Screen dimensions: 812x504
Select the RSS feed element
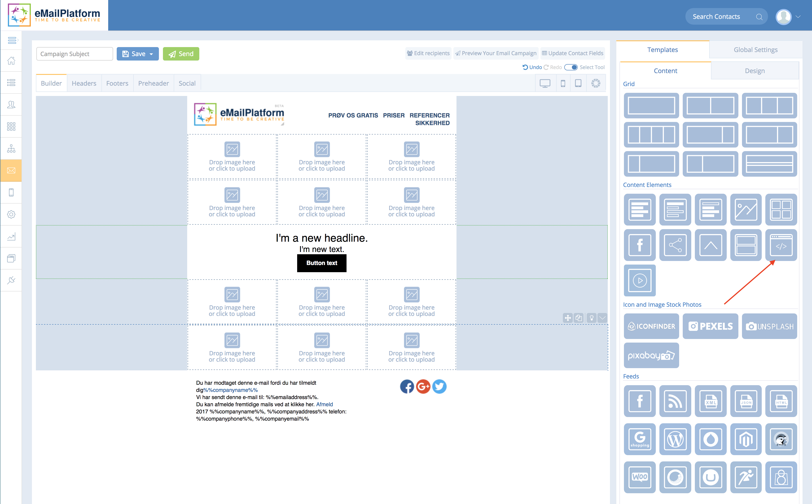coord(675,401)
